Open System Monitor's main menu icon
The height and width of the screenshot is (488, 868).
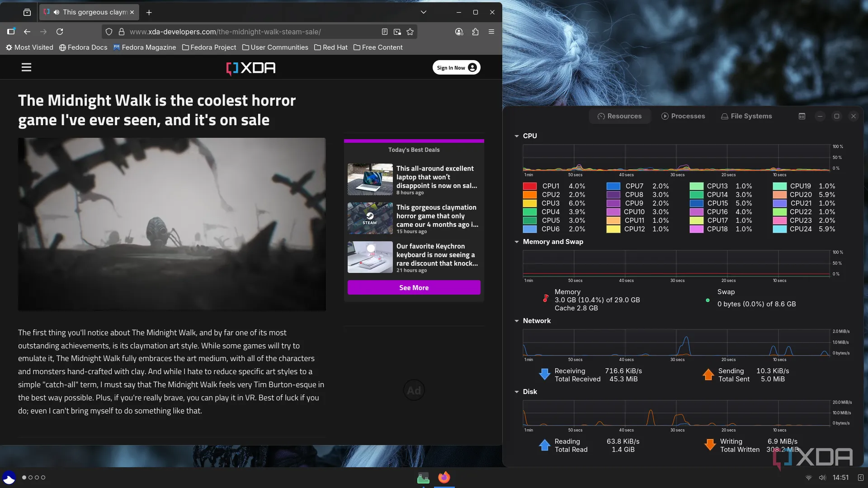(x=802, y=116)
